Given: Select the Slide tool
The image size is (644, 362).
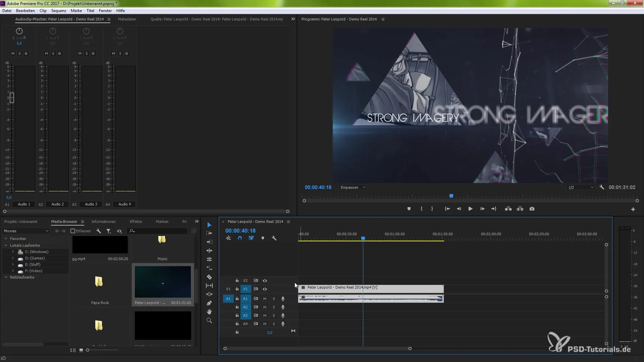Looking at the screenshot, I should [x=209, y=294].
